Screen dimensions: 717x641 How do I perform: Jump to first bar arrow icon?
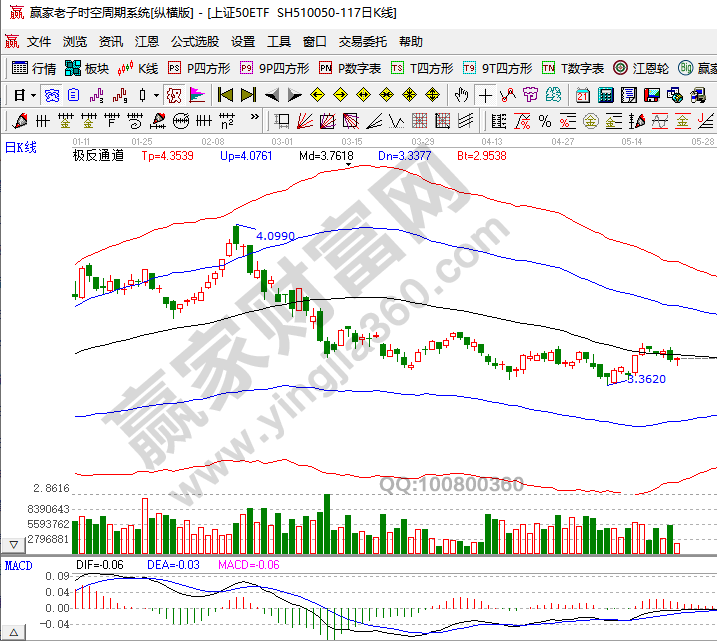click(x=225, y=95)
